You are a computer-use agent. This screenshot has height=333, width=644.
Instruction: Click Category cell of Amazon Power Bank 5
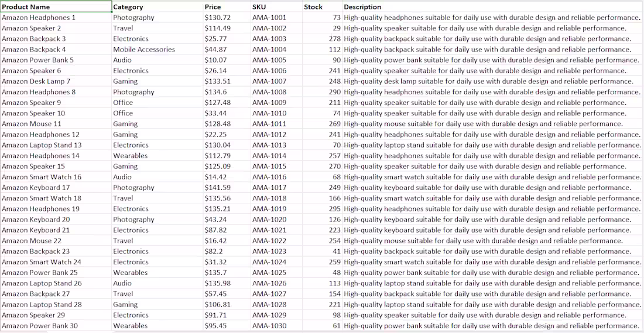pyautogui.click(x=157, y=60)
